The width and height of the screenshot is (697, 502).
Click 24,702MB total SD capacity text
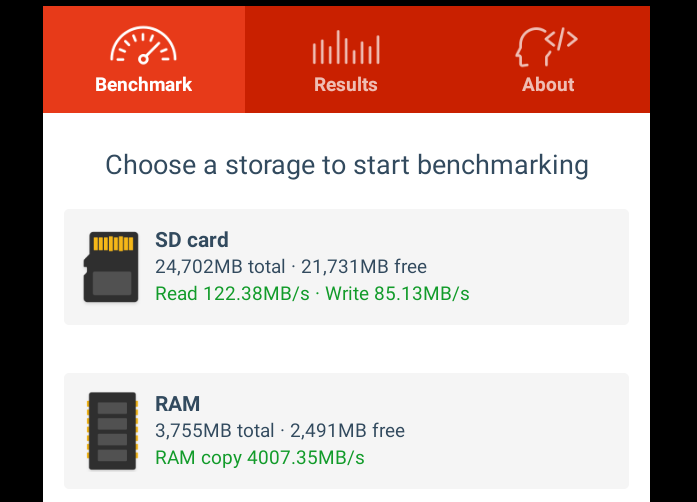220,267
